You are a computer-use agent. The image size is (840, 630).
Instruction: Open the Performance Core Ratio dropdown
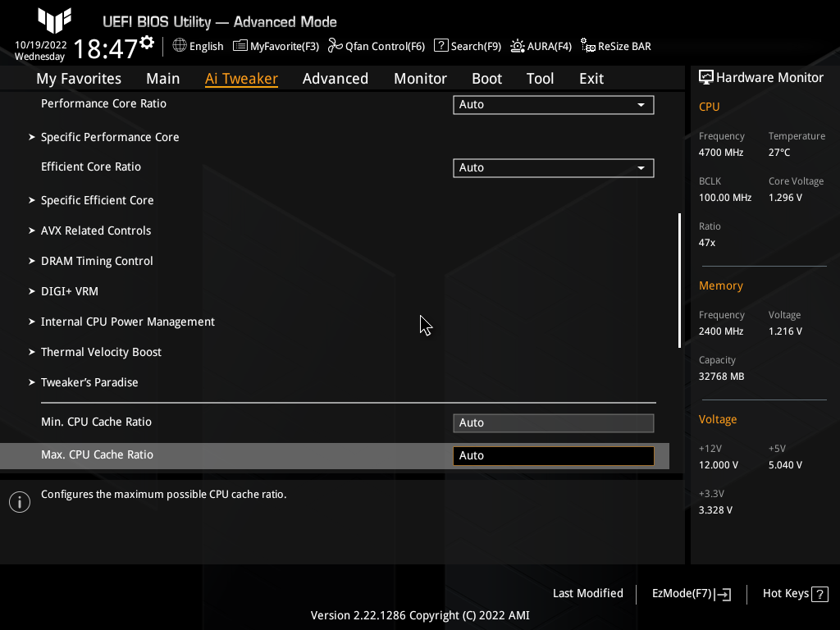point(553,104)
